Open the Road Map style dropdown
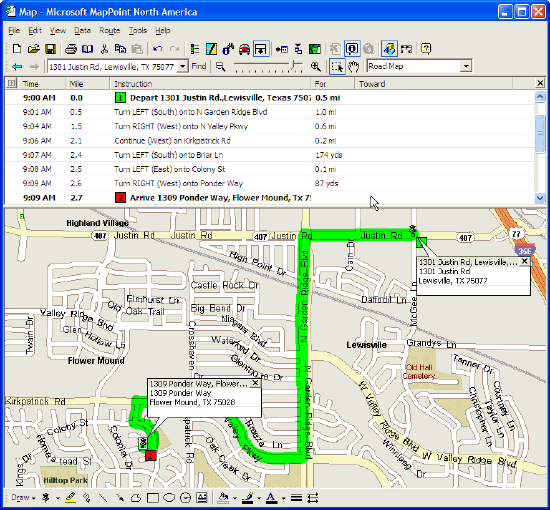 pyautogui.click(x=466, y=66)
